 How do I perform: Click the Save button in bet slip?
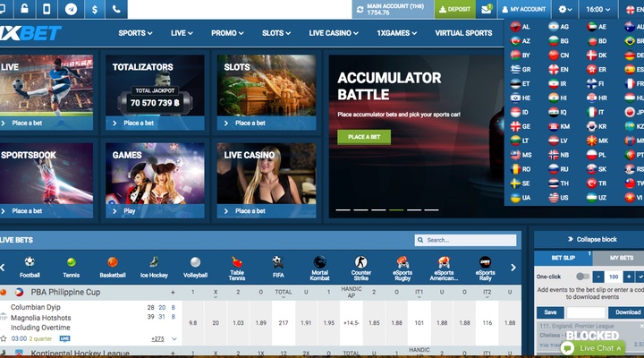pyautogui.click(x=550, y=312)
